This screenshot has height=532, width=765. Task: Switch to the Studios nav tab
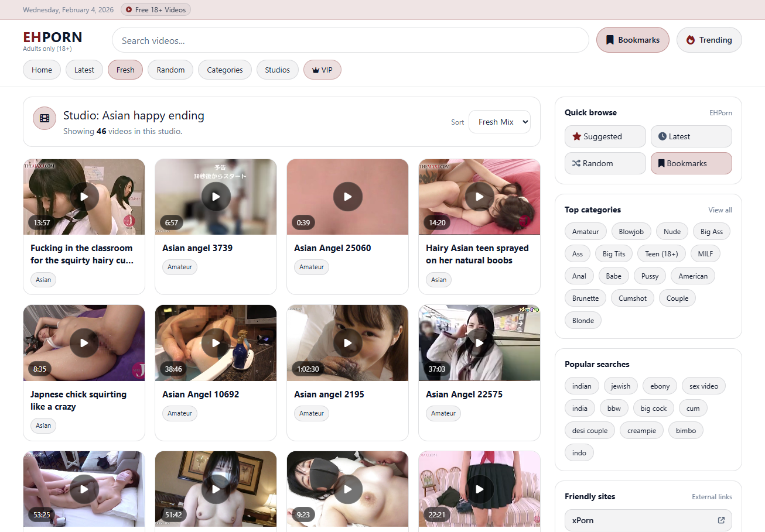pos(277,70)
